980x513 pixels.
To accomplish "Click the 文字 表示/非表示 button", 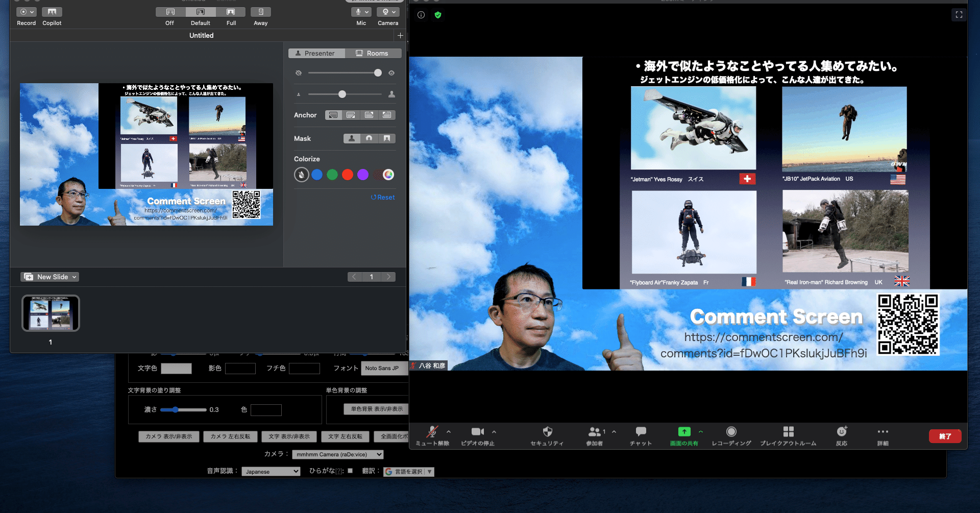I will click(x=289, y=436).
